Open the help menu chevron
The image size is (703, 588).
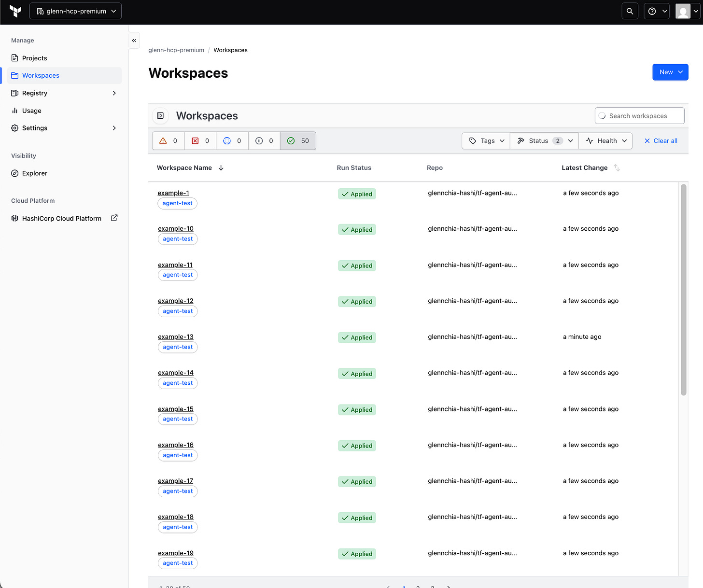663,11
